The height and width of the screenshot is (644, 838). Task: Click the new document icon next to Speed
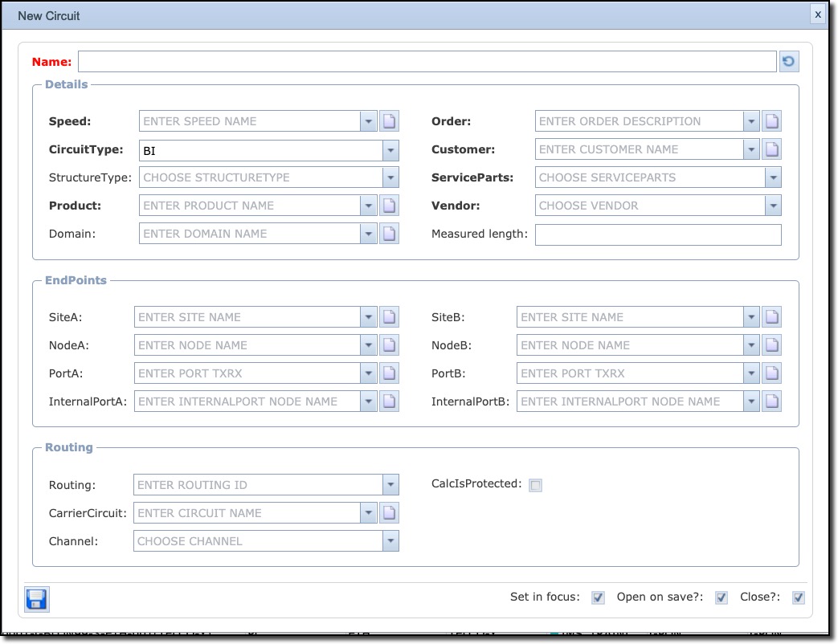coord(390,121)
